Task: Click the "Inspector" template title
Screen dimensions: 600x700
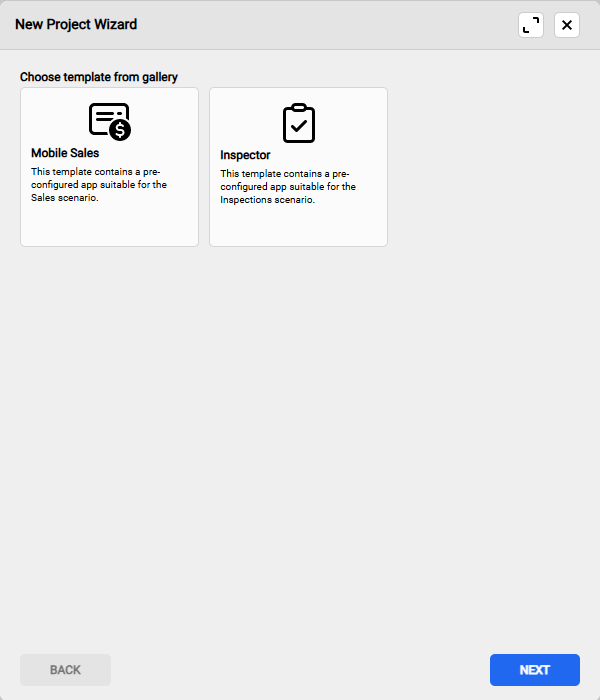Action: (245, 155)
